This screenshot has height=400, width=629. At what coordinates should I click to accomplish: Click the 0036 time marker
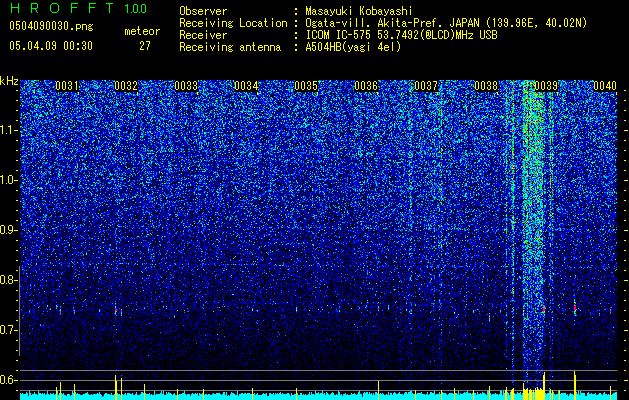(x=366, y=86)
